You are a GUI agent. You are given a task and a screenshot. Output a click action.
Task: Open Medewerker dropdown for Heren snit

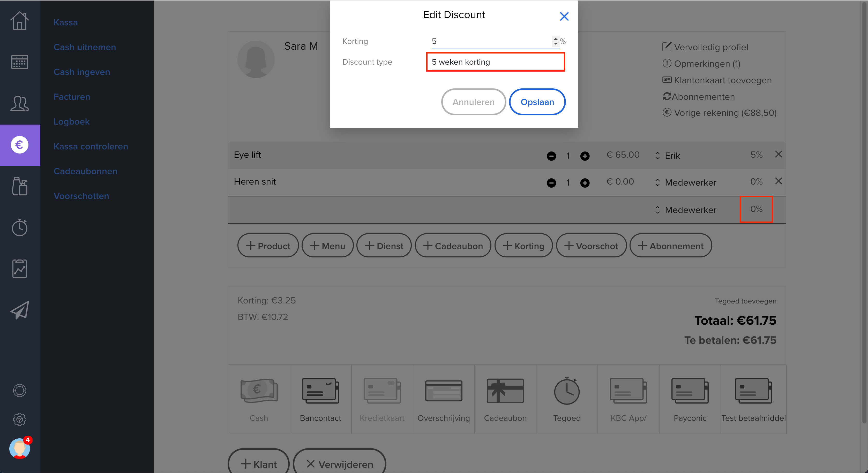685,182
